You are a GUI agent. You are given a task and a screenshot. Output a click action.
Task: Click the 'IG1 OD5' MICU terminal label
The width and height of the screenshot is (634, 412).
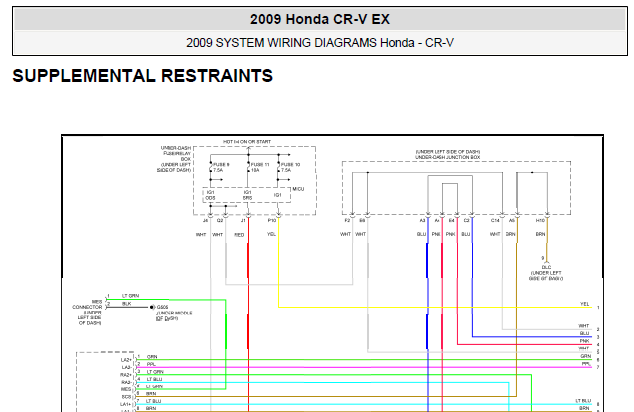211,195
